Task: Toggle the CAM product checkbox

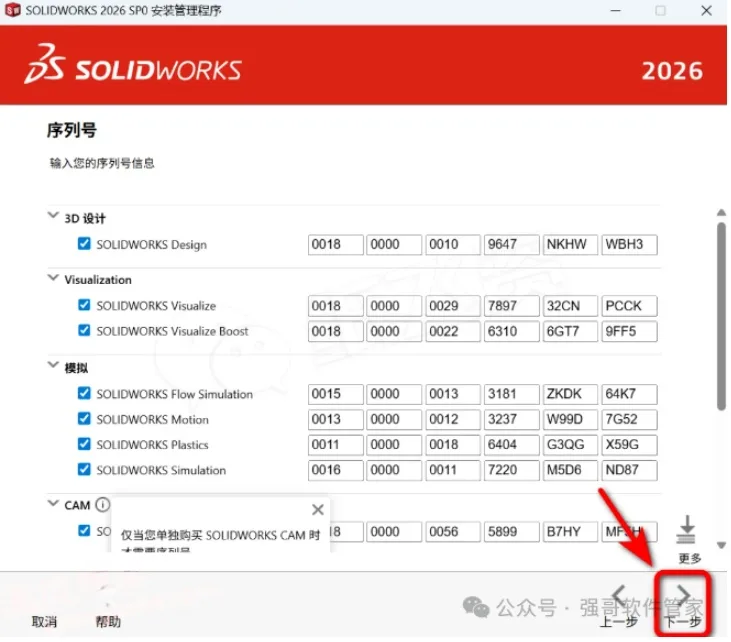Action: tap(84, 531)
